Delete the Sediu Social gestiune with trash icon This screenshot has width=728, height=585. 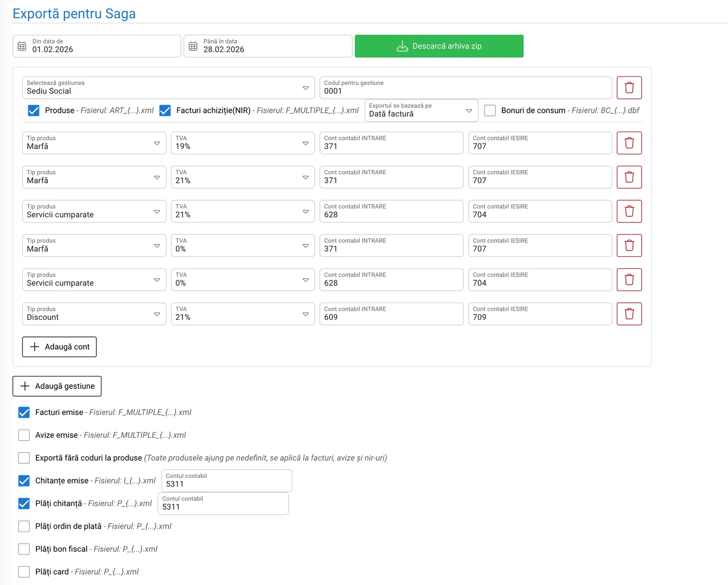[629, 88]
